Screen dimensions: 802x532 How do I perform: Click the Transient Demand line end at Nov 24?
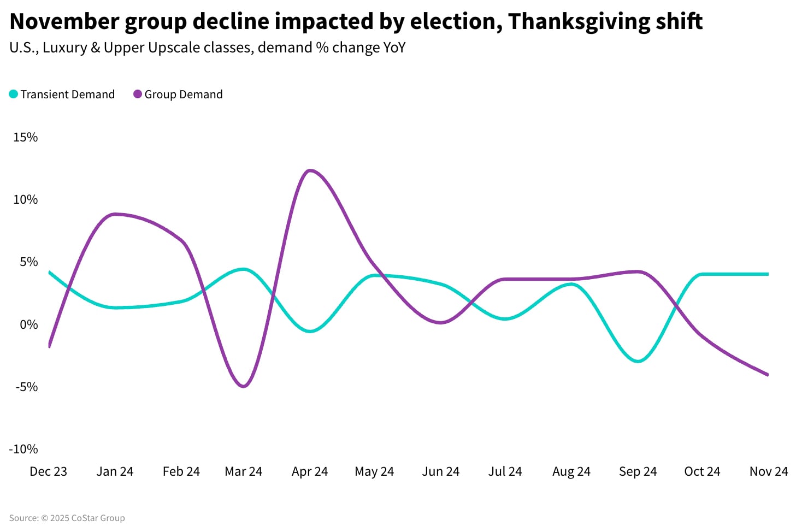(x=767, y=274)
